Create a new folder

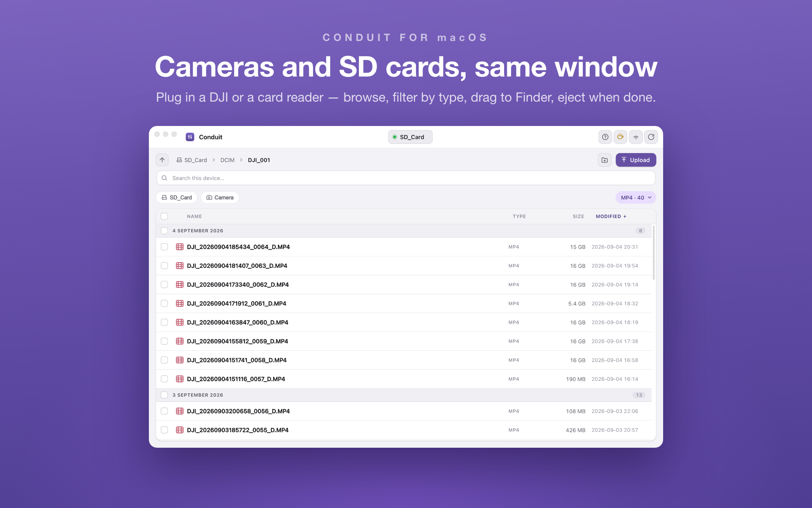605,160
